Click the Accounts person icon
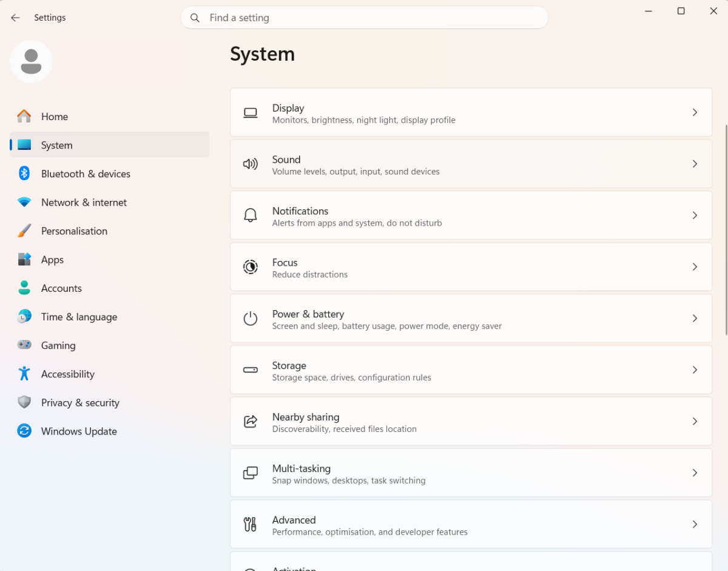Viewport: 728px width, 571px height. click(24, 288)
